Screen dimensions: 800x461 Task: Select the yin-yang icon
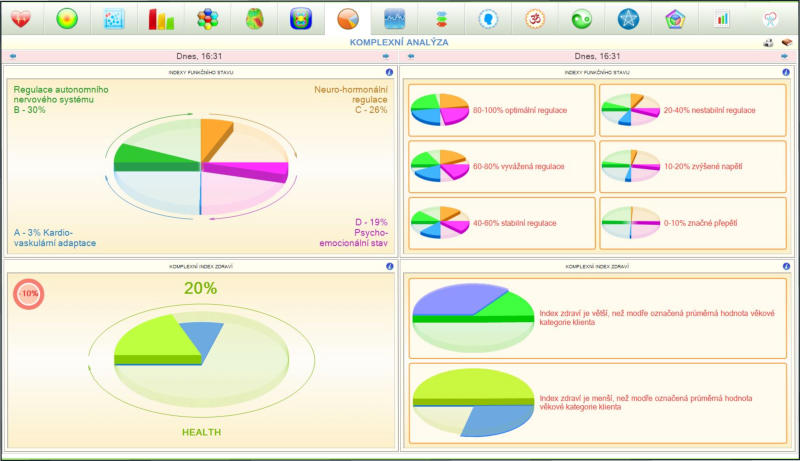tap(582, 18)
